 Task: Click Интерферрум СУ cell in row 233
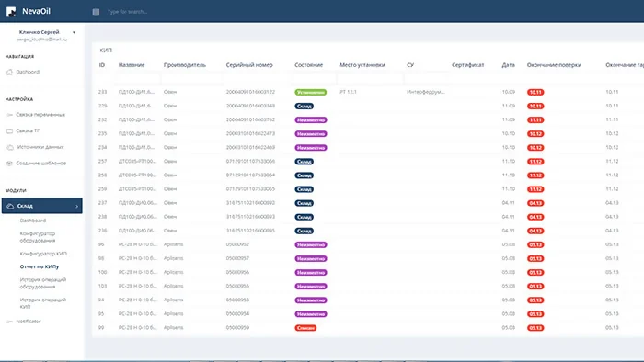coord(425,92)
